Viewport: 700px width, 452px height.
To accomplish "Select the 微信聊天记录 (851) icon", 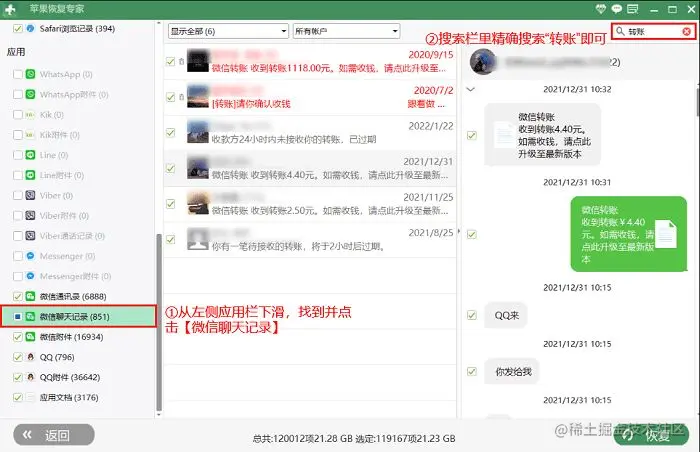I will 30,317.
